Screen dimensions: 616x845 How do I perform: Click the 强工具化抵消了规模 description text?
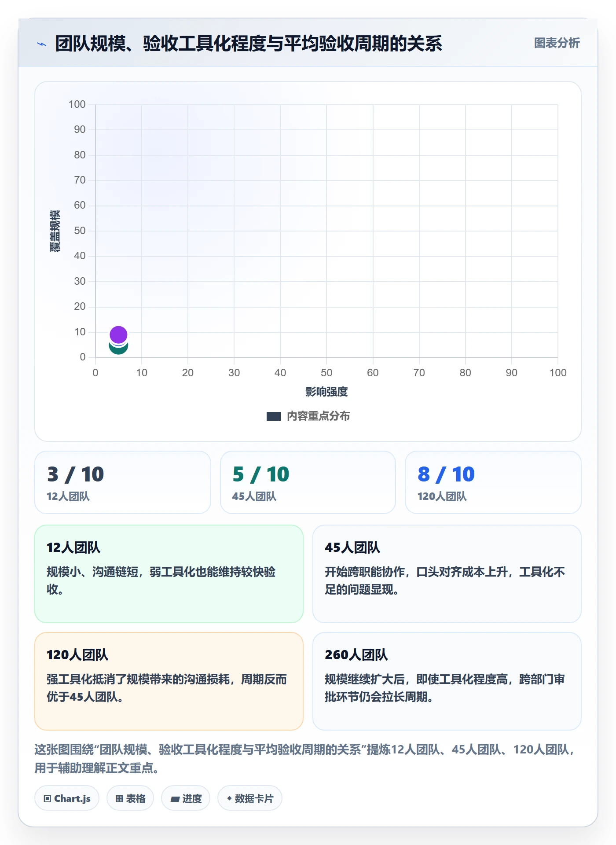tap(167, 688)
